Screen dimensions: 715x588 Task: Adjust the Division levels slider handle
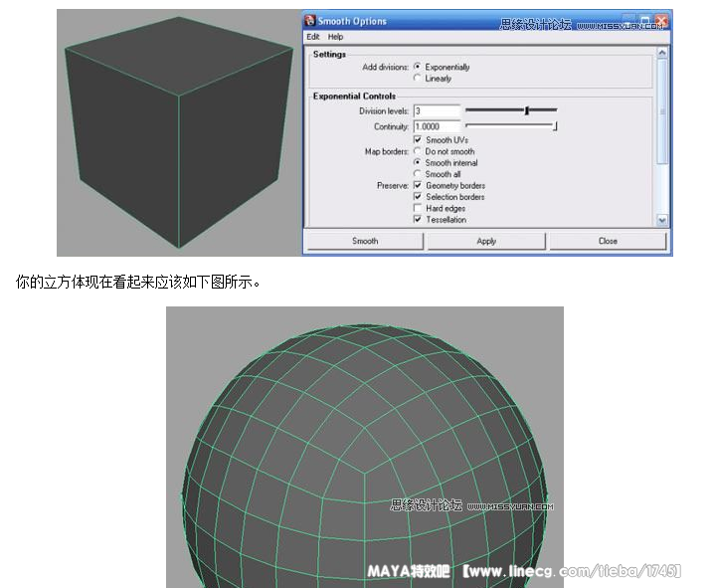[x=527, y=110]
